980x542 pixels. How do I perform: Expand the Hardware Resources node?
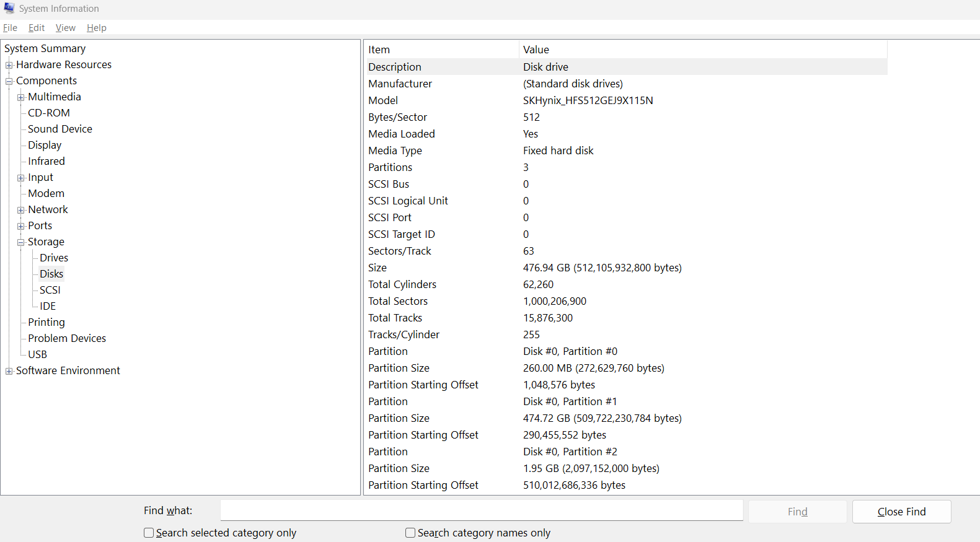pos(9,65)
